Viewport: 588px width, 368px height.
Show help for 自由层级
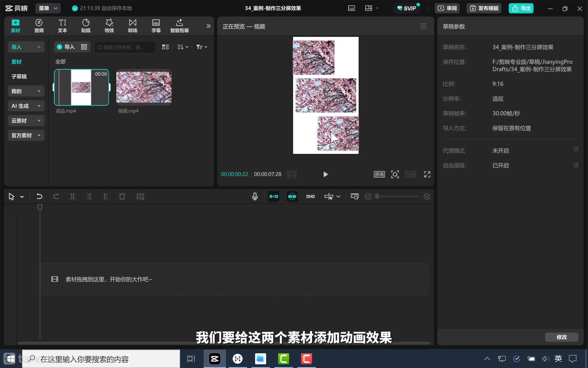[x=576, y=165]
